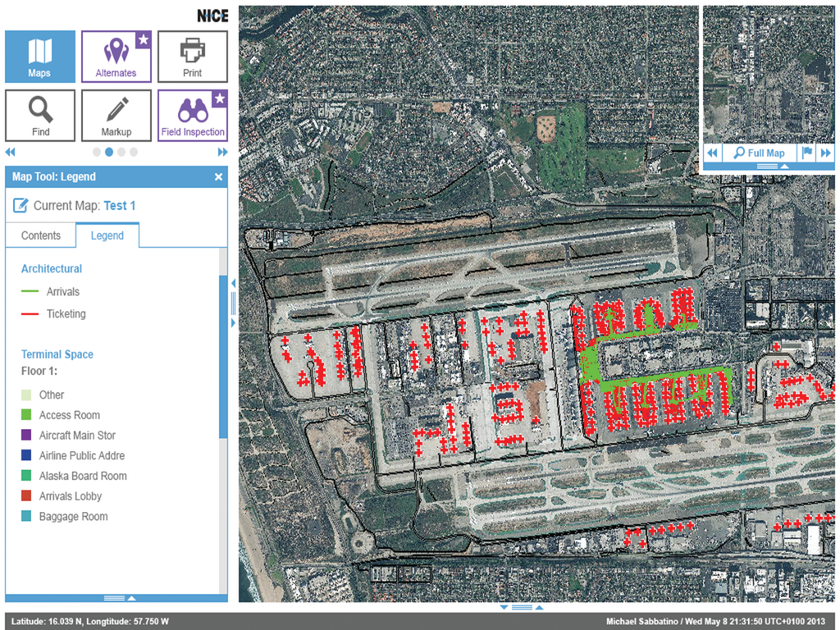Click the Print tool tile
840x630 pixels.
pos(192,57)
